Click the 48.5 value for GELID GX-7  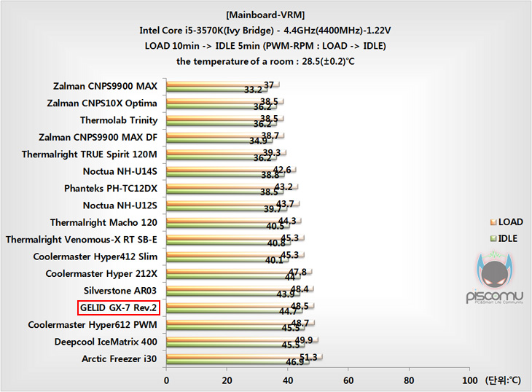(300, 306)
